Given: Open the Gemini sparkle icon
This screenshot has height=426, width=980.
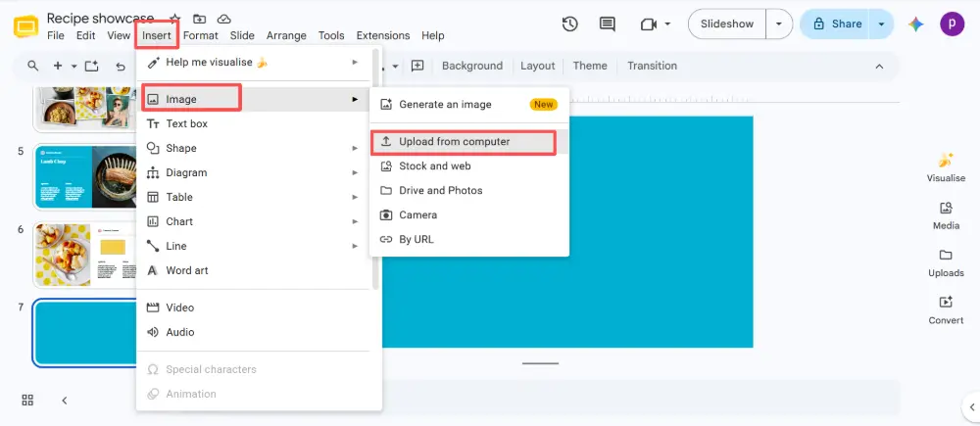Looking at the screenshot, I should (x=916, y=24).
